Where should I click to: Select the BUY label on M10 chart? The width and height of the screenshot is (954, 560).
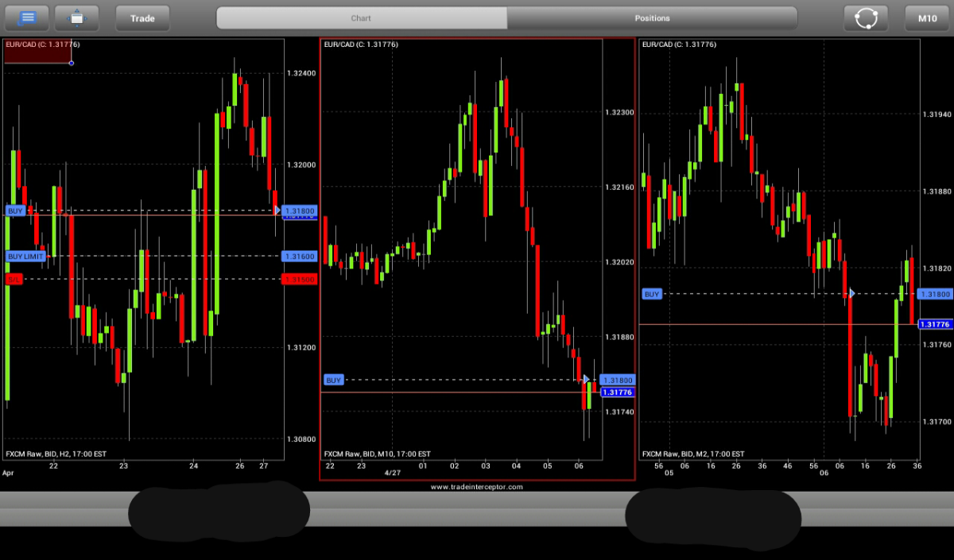(x=334, y=380)
